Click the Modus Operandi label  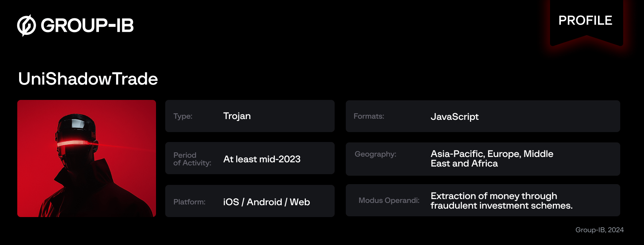coord(389,201)
